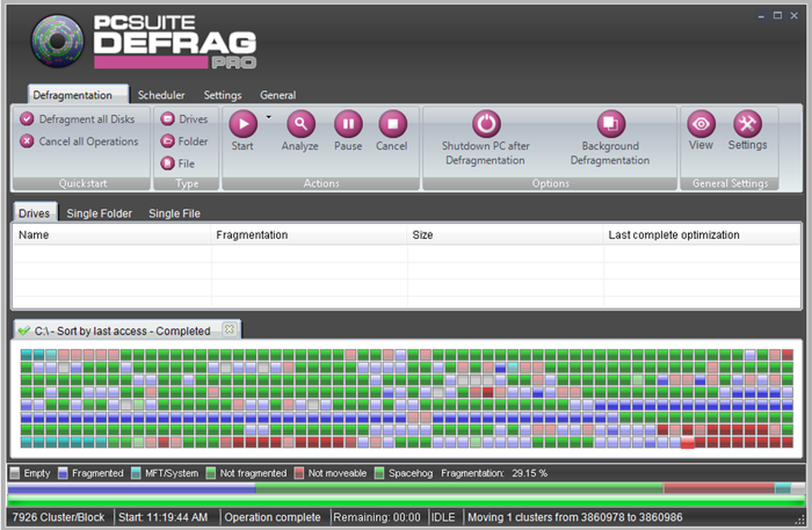Screen dimensions: 812x530
Task: Click the Analyze magnifier icon
Action: click(299, 124)
